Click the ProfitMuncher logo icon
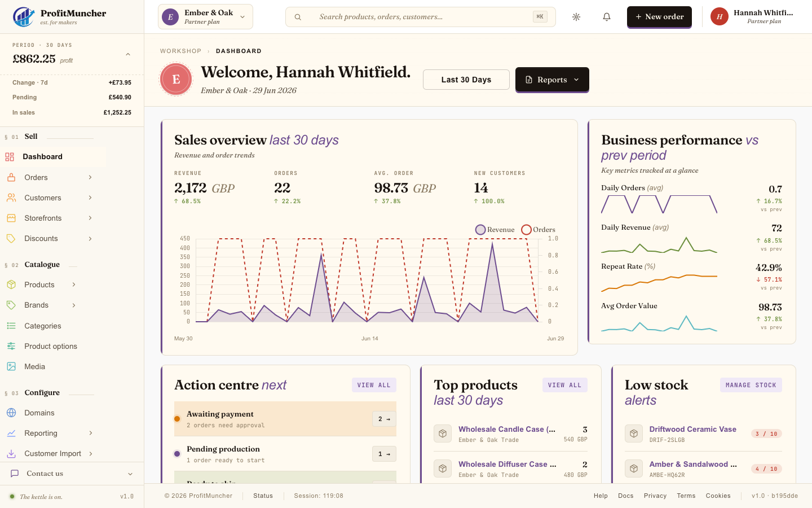 [x=23, y=17]
